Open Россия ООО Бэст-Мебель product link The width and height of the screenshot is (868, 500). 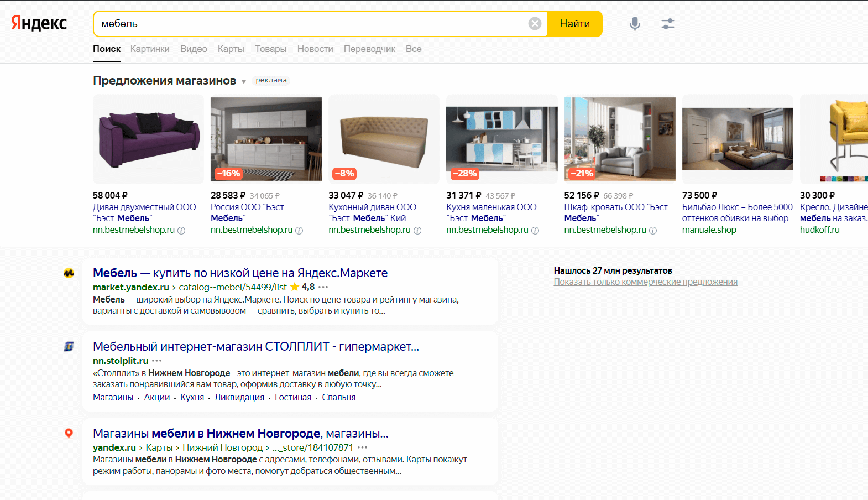(249, 212)
